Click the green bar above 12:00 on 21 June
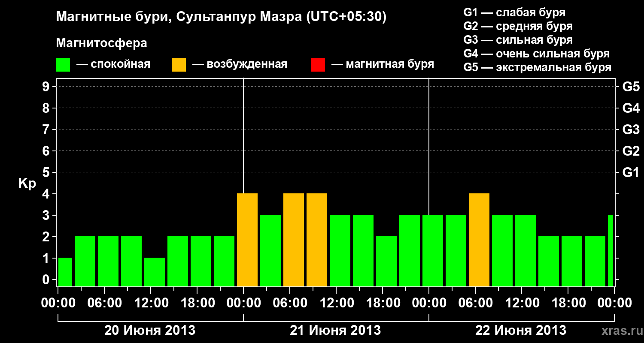 click(340, 250)
